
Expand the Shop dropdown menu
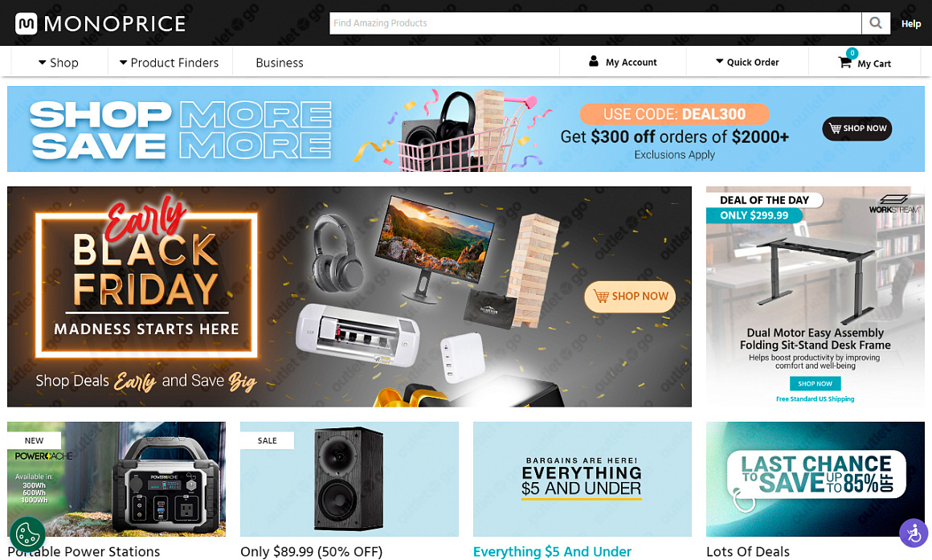point(58,63)
